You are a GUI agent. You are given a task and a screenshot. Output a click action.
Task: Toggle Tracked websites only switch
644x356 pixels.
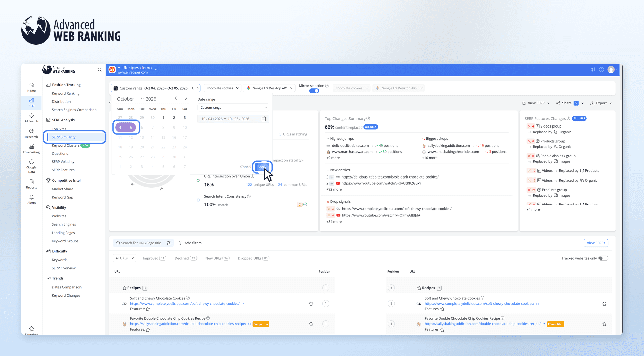[603, 258]
